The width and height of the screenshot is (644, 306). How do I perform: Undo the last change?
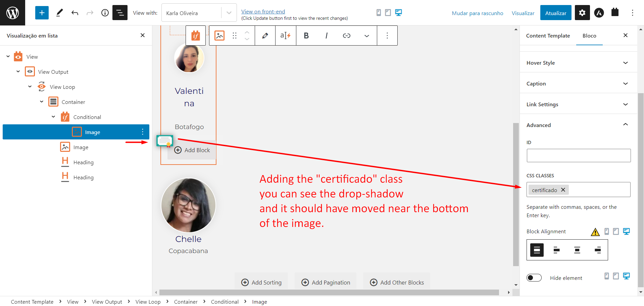(x=75, y=13)
